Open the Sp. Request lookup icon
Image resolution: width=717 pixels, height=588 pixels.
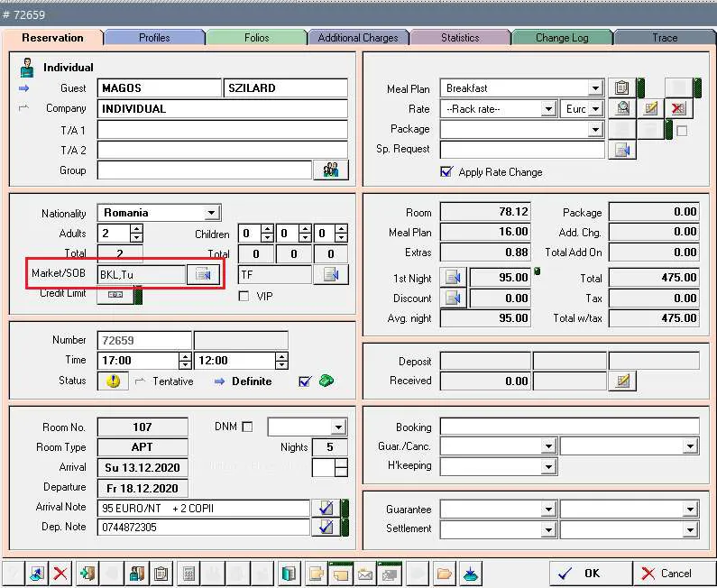tap(622, 149)
